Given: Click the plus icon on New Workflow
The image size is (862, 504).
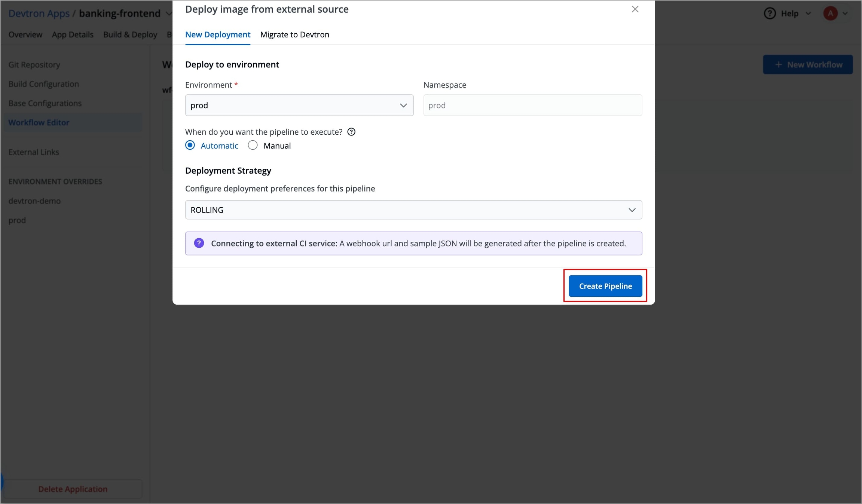Looking at the screenshot, I should click(779, 65).
